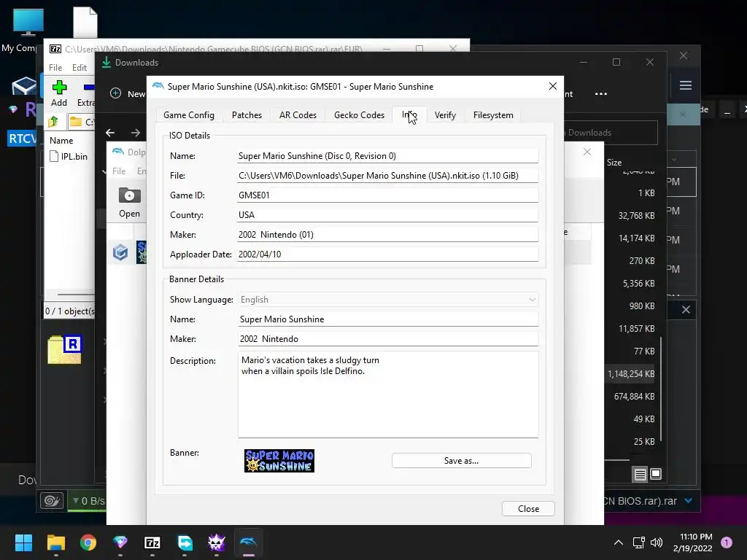The width and height of the screenshot is (747, 560).
Task: Click the Game ID field GMSE01
Action: tap(388, 195)
